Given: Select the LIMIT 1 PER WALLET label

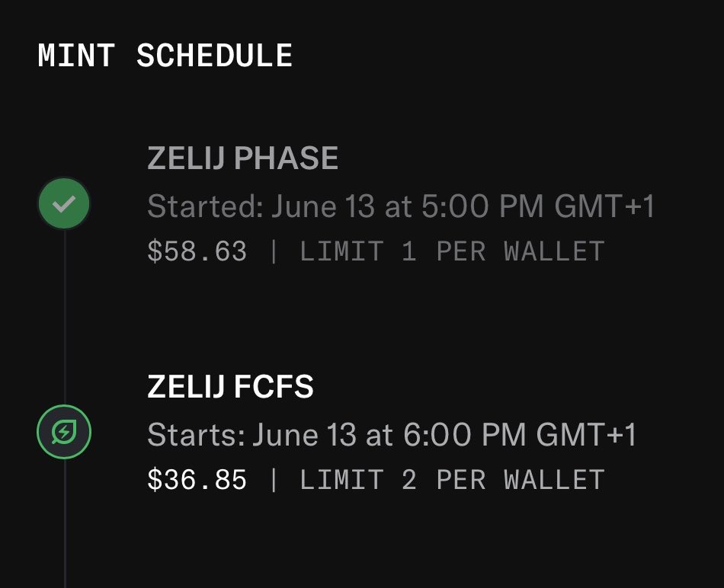Looking at the screenshot, I should point(452,251).
